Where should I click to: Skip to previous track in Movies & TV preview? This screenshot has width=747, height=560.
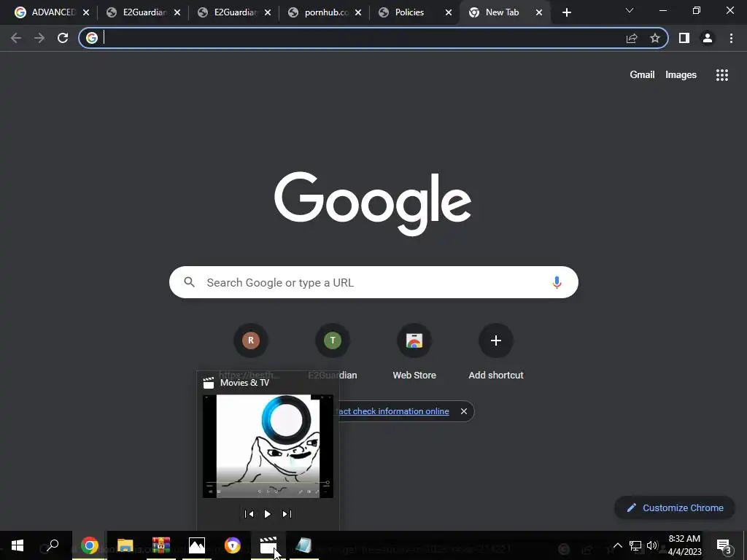tap(249, 514)
